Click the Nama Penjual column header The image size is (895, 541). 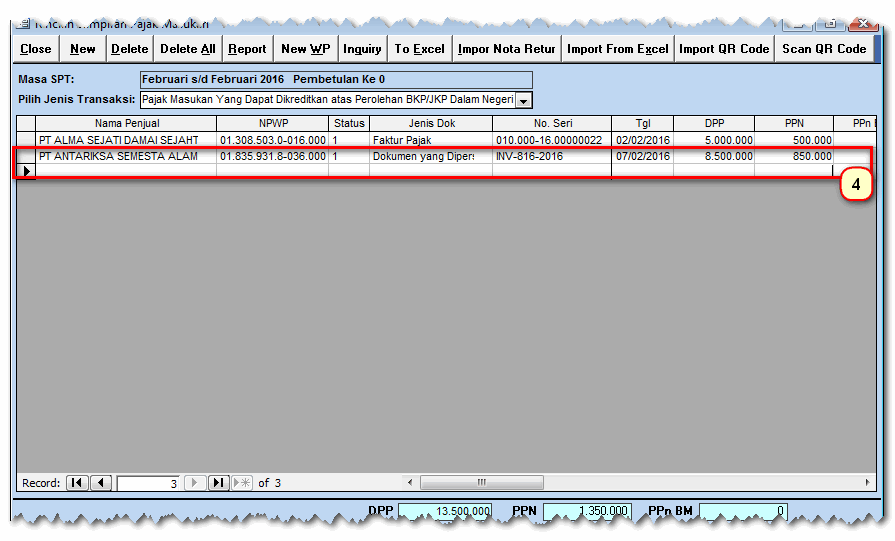pos(126,124)
